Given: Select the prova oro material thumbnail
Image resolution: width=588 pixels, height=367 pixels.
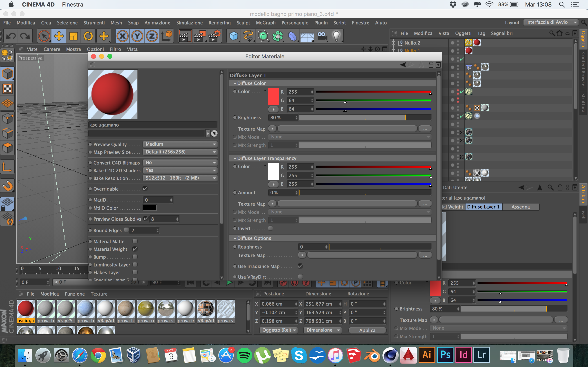Looking at the screenshot, I should tap(146, 308).
